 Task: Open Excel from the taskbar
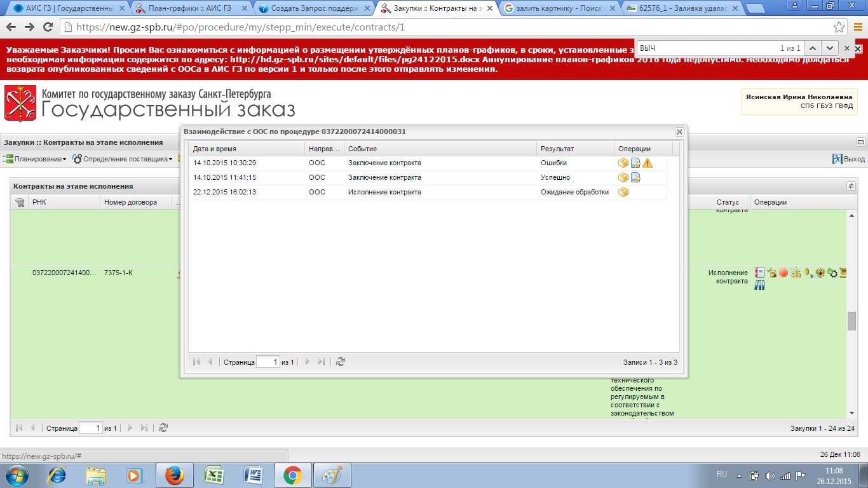213,475
